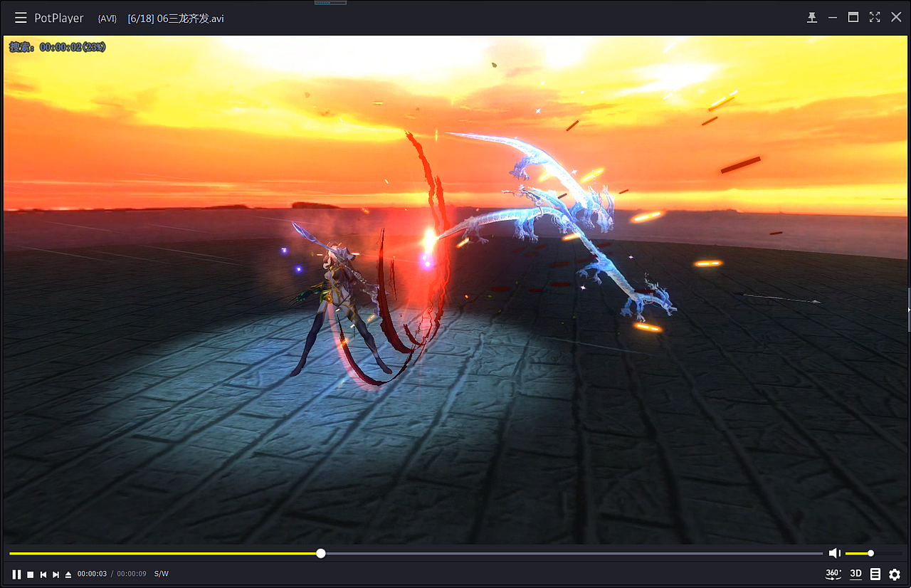Click the S/W decoder status indicator
911x588 pixels.
161,573
